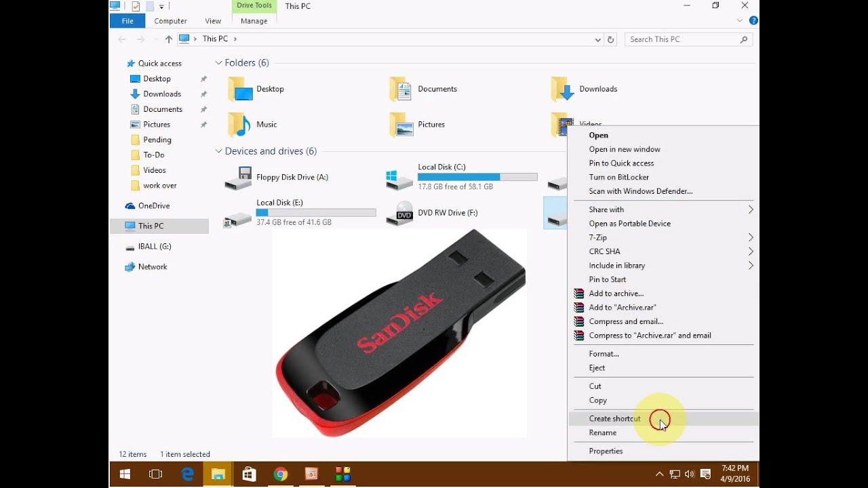Click the search magnifier icon
Screen dimensions: 868x488
tap(744, 39)
